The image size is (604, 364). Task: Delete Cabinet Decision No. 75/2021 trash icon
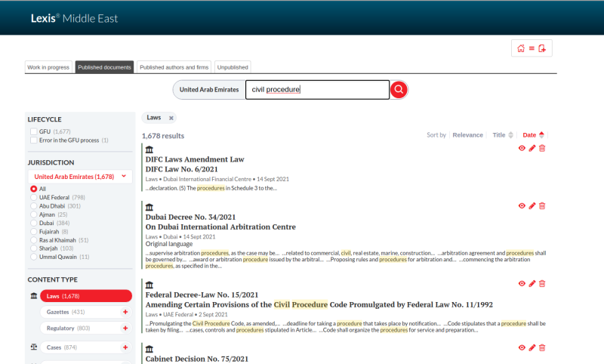click(542, 347)
